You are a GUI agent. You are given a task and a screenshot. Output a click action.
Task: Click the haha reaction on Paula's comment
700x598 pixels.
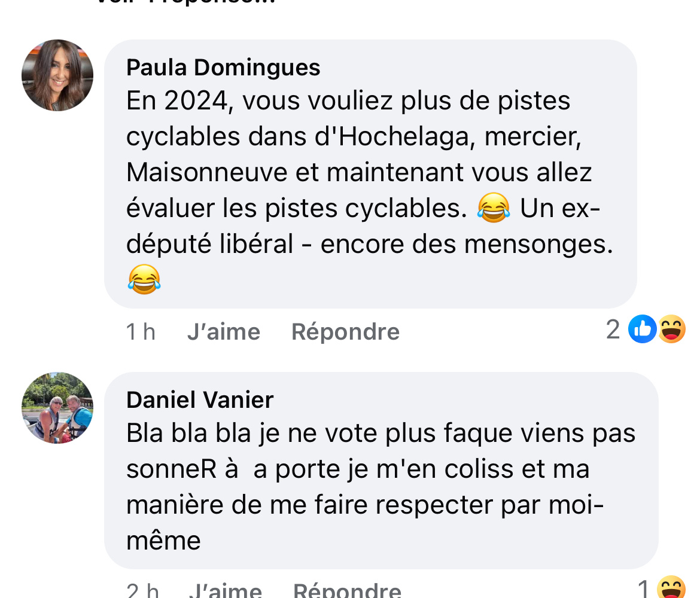(672, 329)
